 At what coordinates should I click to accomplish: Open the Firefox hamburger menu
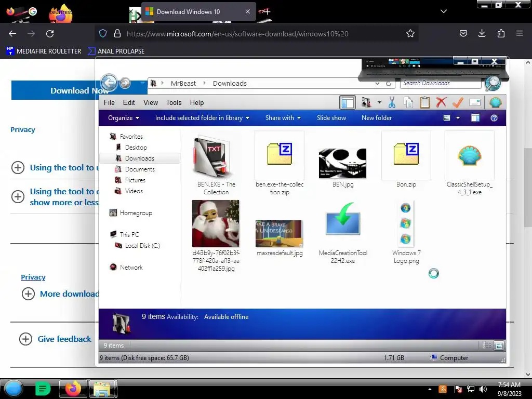(x=520, y=33)
